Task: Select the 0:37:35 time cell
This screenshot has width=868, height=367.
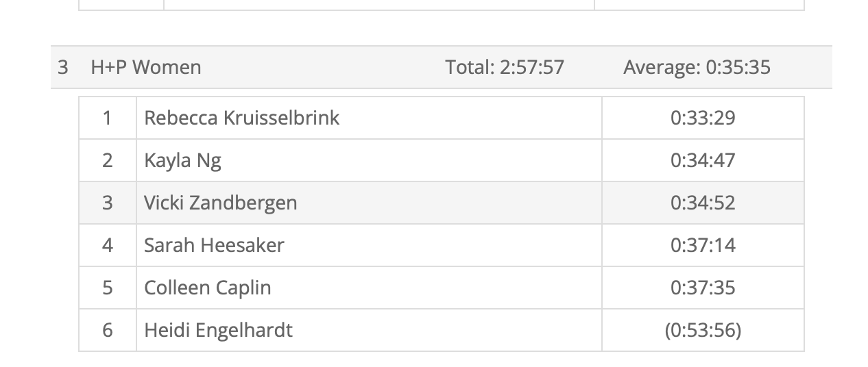Action: click(703, 288)
